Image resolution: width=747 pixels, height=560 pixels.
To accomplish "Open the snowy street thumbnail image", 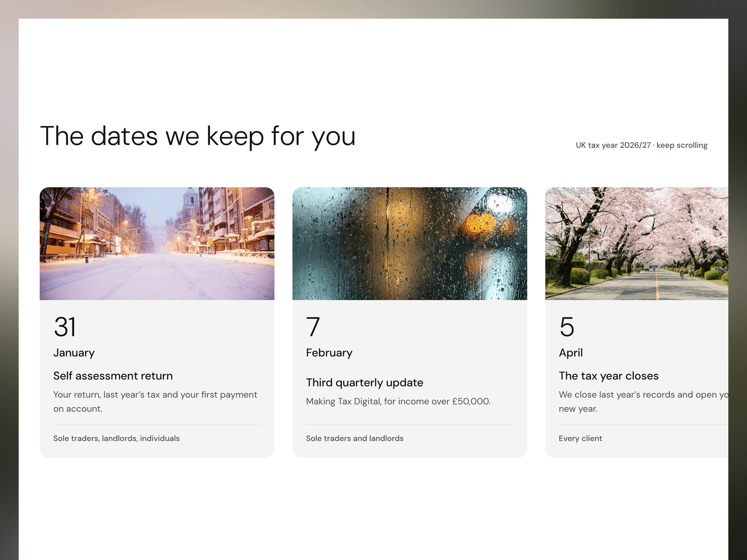I will click(x=157, y=244).
